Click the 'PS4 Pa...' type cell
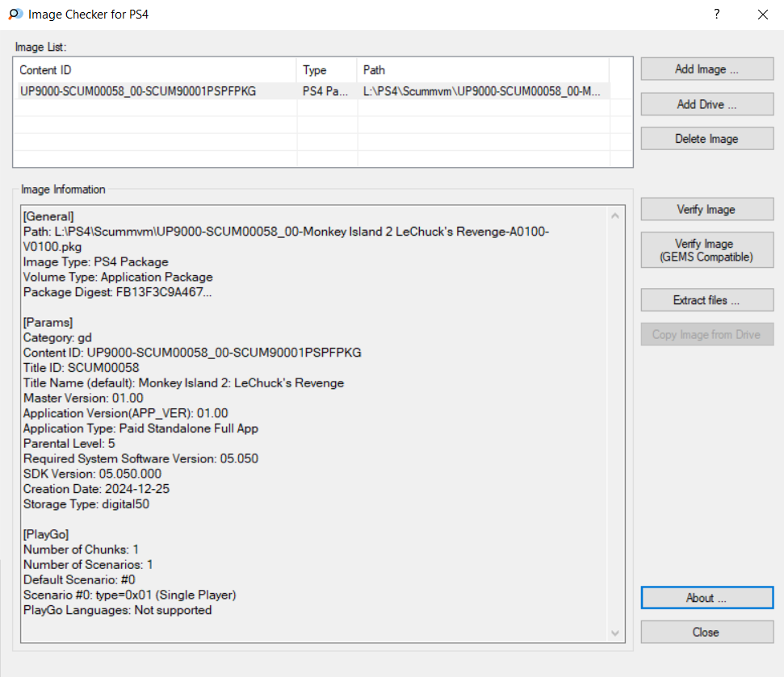 325,91
